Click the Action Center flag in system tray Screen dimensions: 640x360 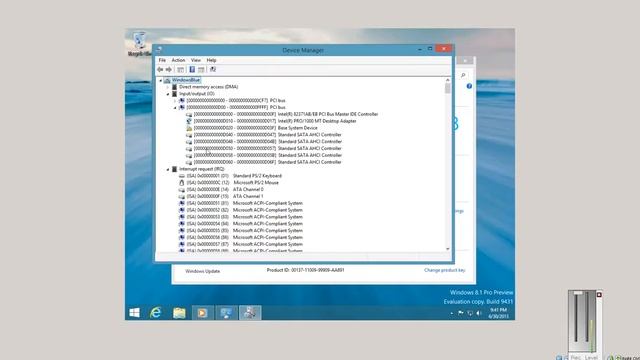[x=461, y=313]
